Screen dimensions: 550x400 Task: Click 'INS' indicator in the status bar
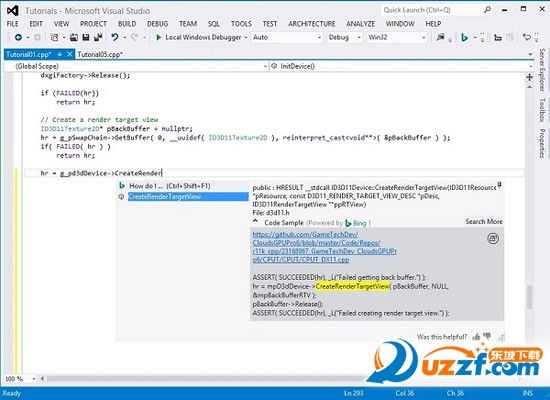pyautogui.click(x=528, y=393)
